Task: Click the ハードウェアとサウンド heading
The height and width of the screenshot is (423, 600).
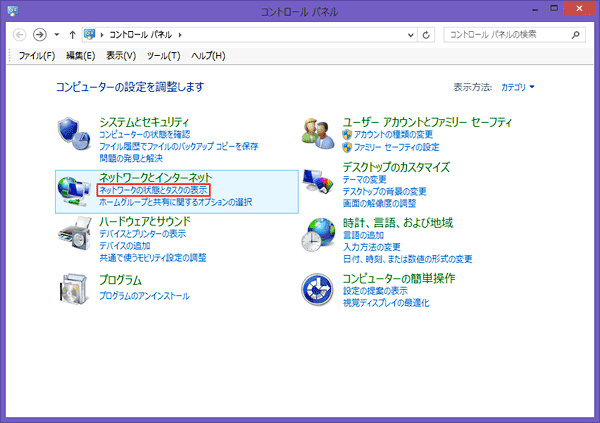Action: pyautogui.click(x=145, y=221)
